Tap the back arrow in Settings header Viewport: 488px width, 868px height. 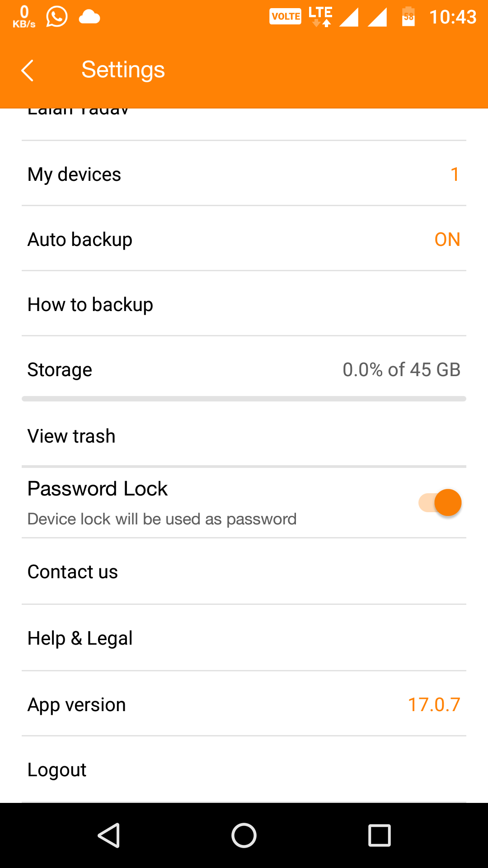(x=28, y=71)
